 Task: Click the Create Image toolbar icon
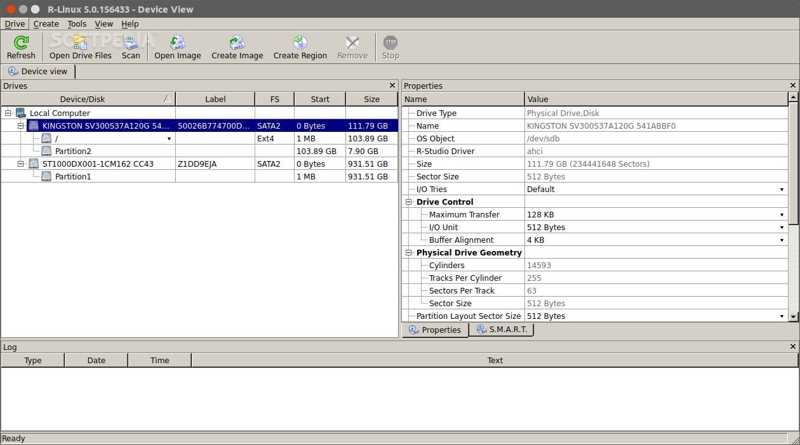pyautogui.click(x=237, y=44)
